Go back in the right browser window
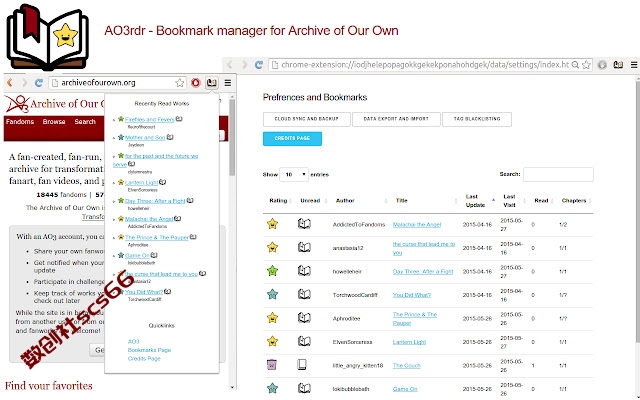The height and width of the screenshot is (400, 640). click(x=230, y=64)
